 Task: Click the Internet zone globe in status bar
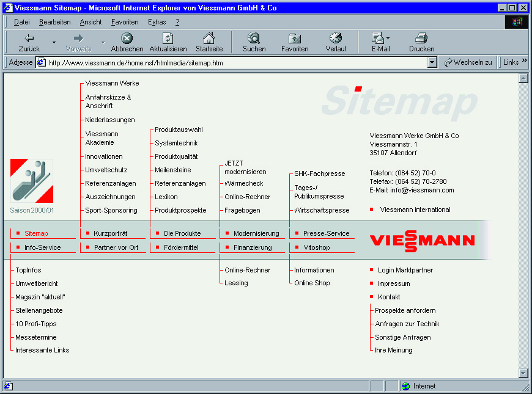point(405,386)
